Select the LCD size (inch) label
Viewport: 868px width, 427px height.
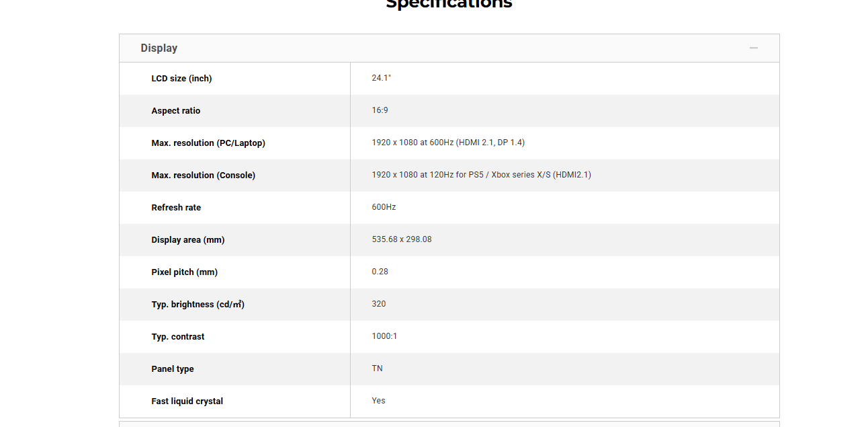181,79
